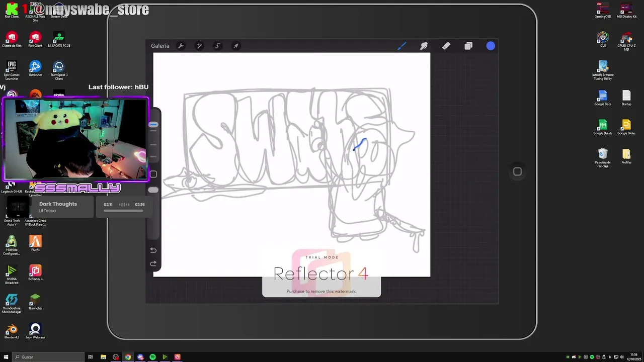The width and height of the screenshot is (644, 362).
Task: Tap the square Modify button in sidebar
Action: pos(153,174)
